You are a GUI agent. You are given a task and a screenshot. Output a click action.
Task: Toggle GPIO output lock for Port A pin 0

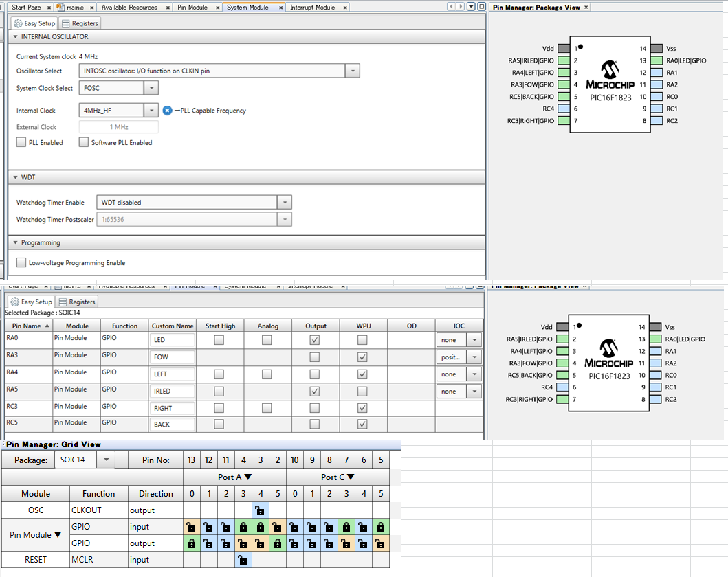tap(192, 543)
